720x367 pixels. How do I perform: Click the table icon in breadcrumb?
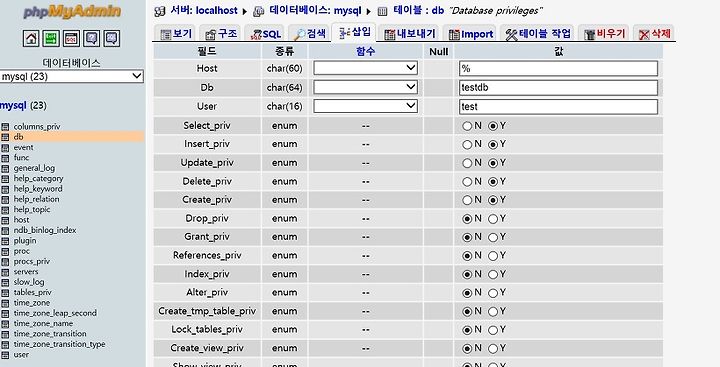click(x=382, y=11)
